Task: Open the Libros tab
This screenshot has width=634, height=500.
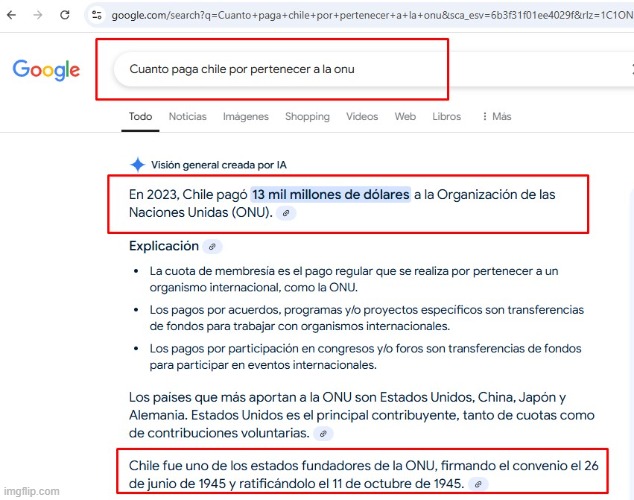Action: (446, 116)
